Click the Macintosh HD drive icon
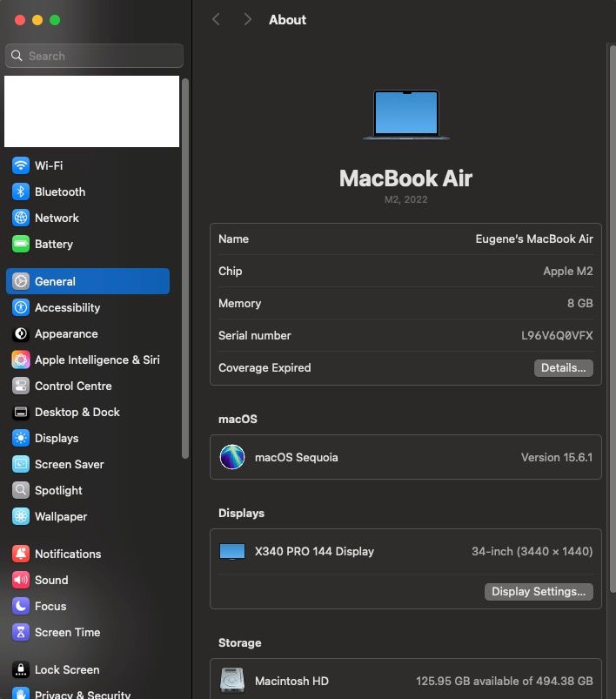 point(232,680)
